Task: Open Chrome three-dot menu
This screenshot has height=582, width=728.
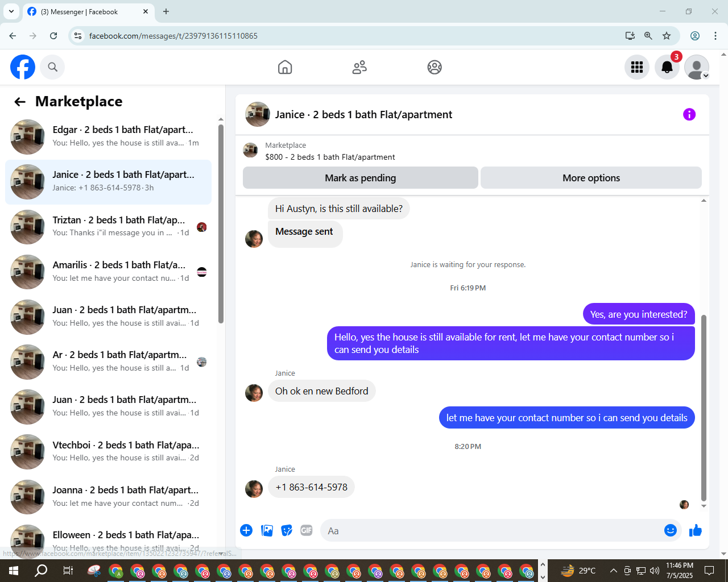Action: point(715,36)
